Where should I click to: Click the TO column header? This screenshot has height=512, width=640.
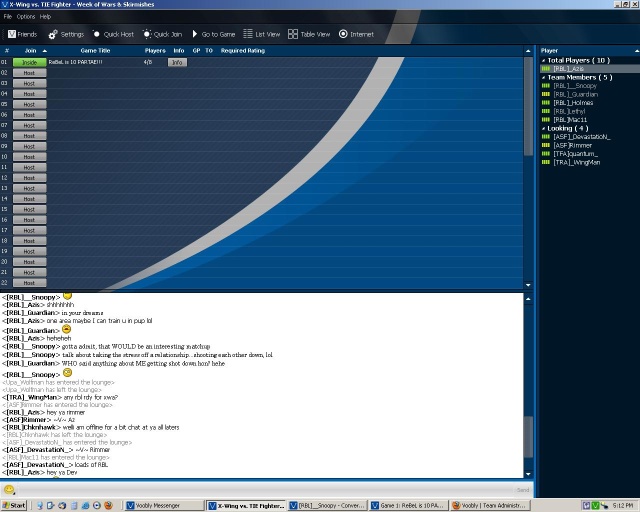pos(209,51)
